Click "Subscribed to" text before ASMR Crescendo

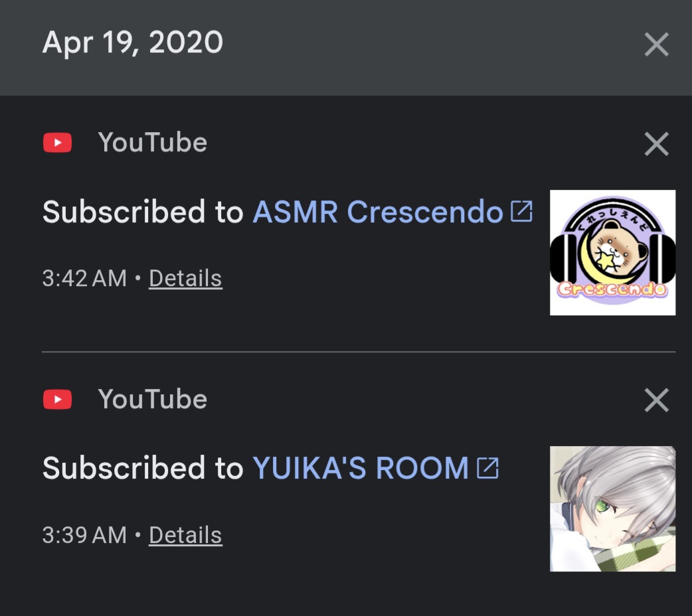point(143,212)
